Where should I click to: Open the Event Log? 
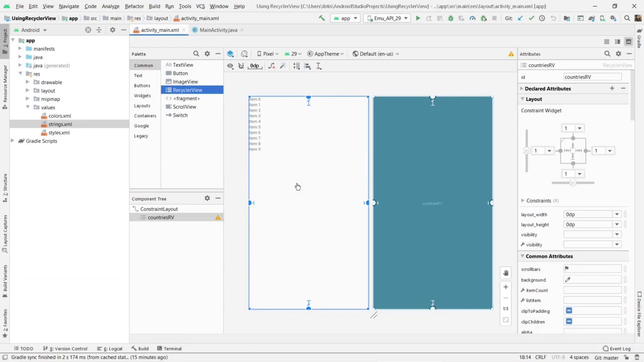616,348
